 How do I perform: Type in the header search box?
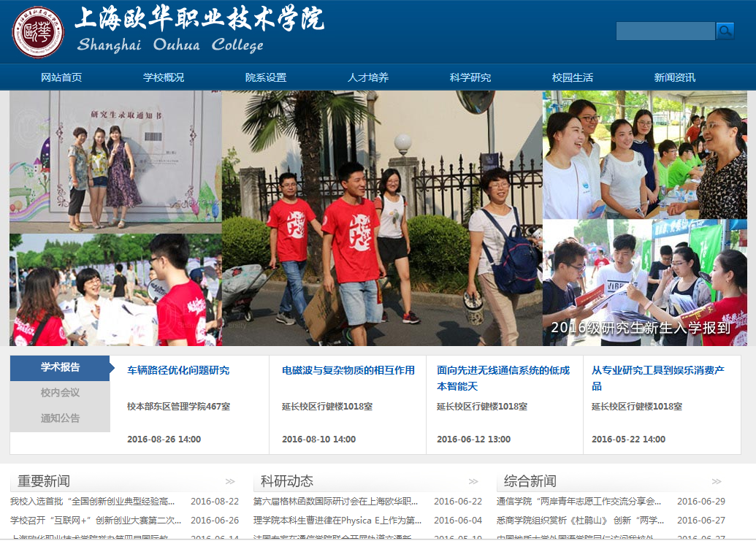click(665, 31)
